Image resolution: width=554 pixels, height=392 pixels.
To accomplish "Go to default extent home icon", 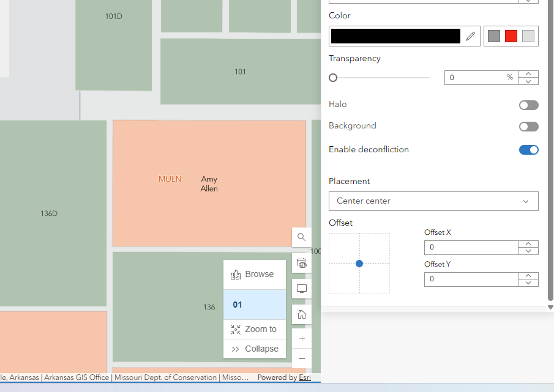I will coord(301,314).
